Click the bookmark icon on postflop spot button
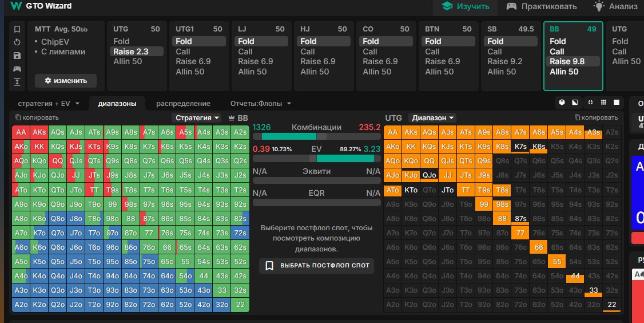This screenshot has width=644, height=323. coord(269,266)
